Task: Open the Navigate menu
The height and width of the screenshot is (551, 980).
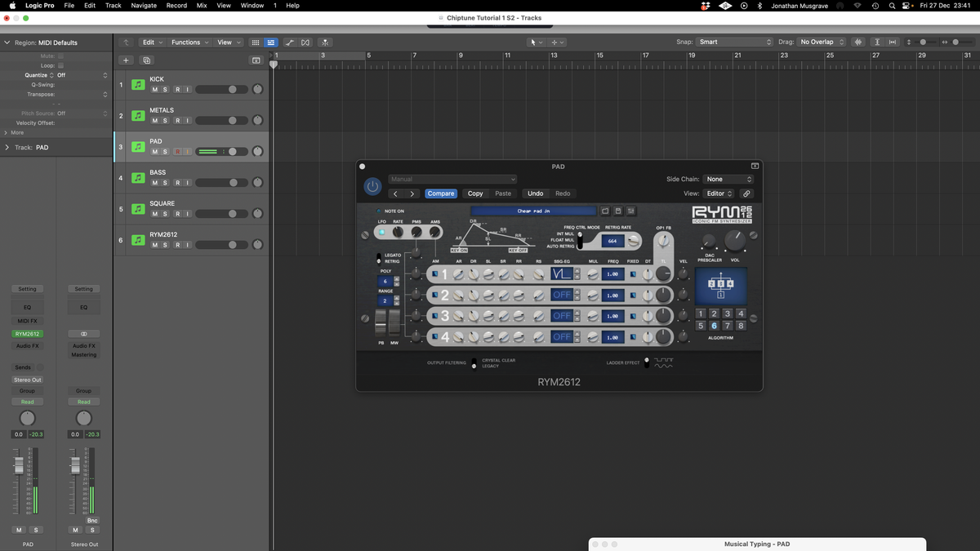Action: pos(144,6)
